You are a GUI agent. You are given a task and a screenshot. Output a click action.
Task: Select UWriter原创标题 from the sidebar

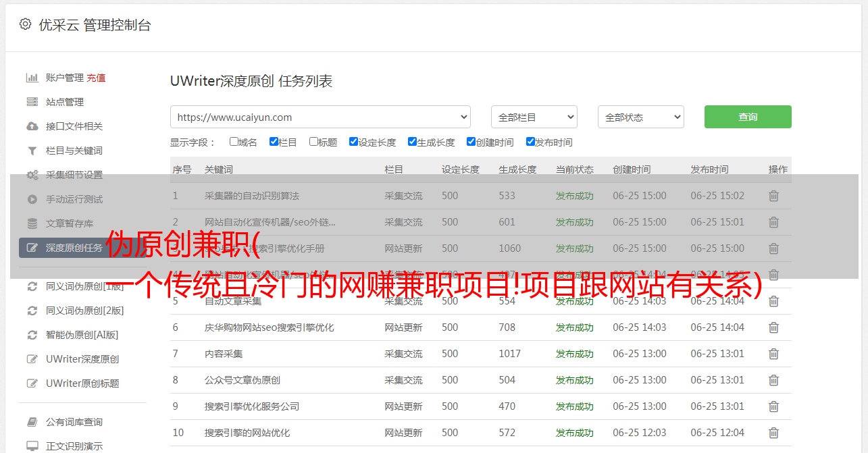pos(82,383)
